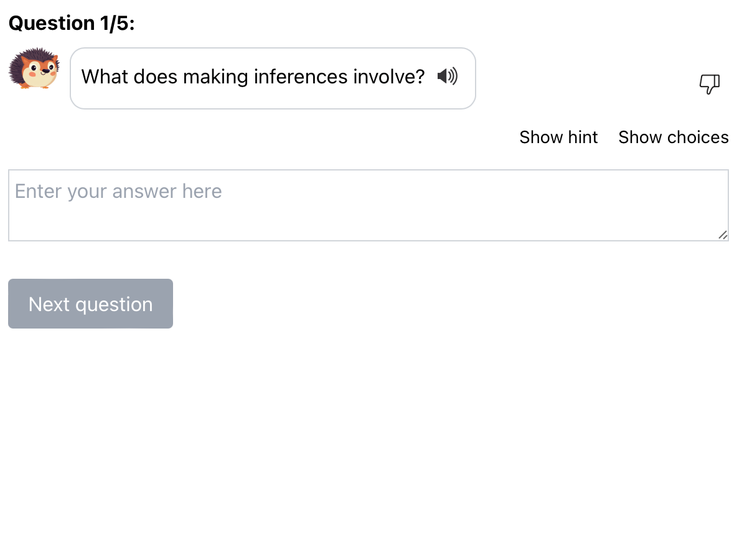Show the hint for this question
Screen dimensions: 747x560
(x=558, y=137)
